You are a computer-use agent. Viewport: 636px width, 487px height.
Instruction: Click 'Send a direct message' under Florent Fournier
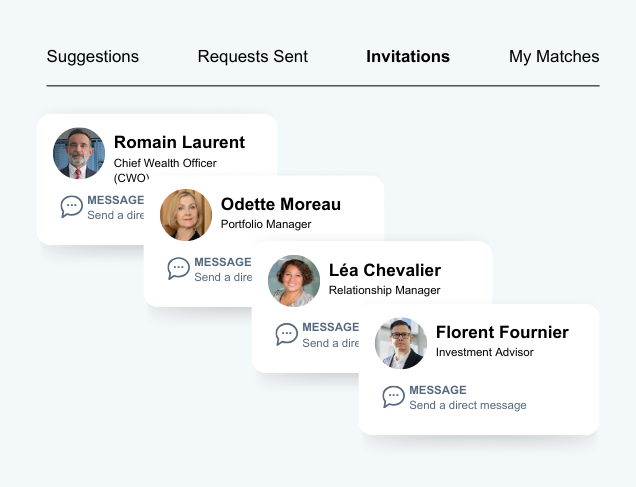click(468, 405)
